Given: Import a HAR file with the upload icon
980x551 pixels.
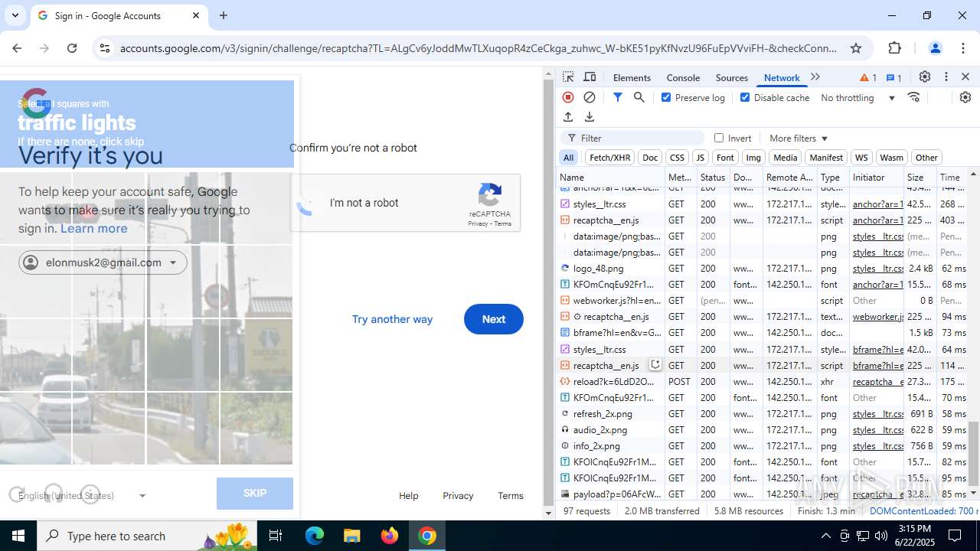Looking at the screenshot, I should coord(568,117).
